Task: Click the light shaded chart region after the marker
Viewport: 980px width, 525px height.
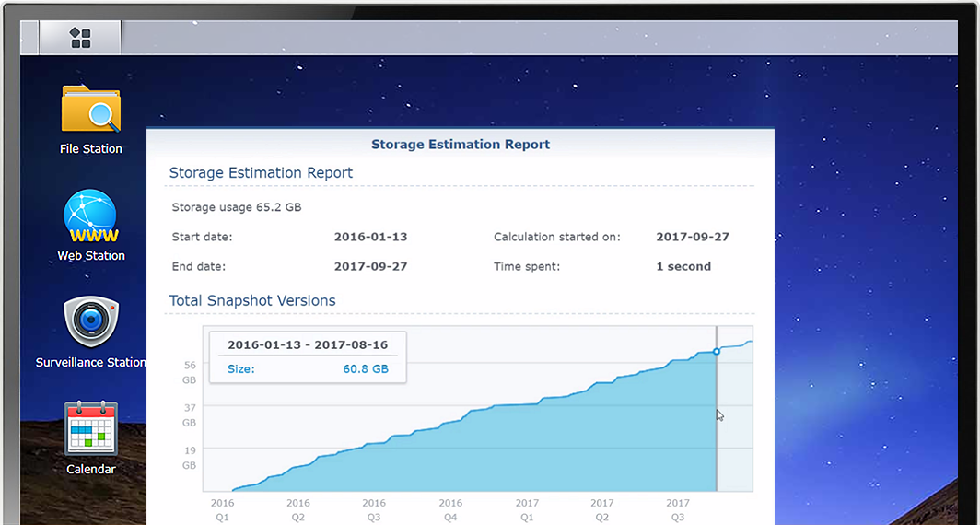Action: click(x=735, y=424)
